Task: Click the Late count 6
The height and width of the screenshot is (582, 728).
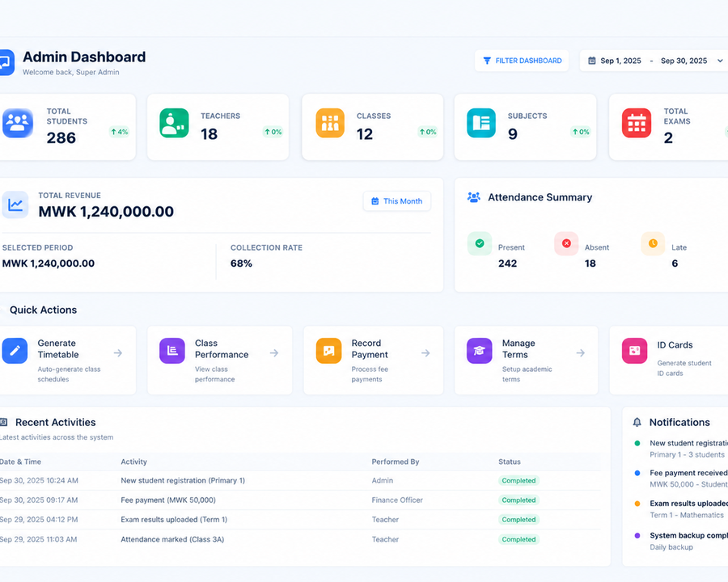Action: (675, 264)
